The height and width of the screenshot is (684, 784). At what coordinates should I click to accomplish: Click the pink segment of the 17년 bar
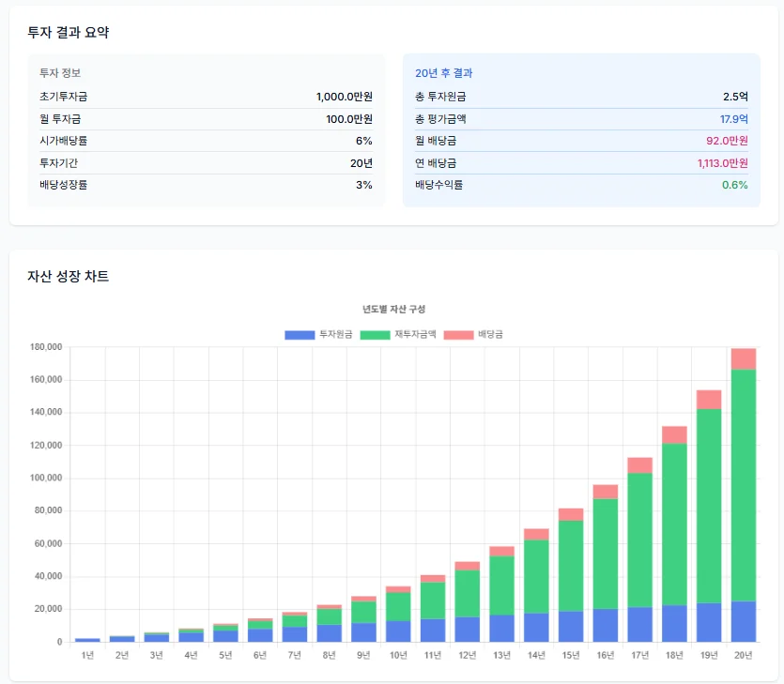[639, 465]
